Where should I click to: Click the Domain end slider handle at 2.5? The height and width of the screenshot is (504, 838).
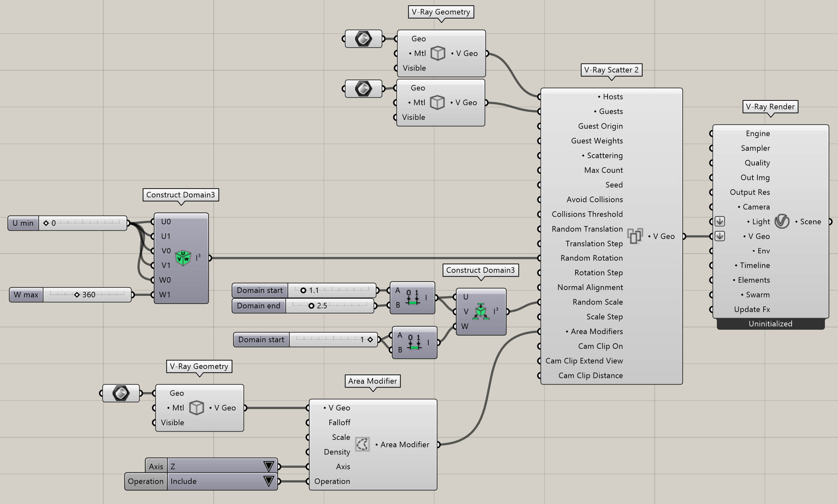coord(311,306)
